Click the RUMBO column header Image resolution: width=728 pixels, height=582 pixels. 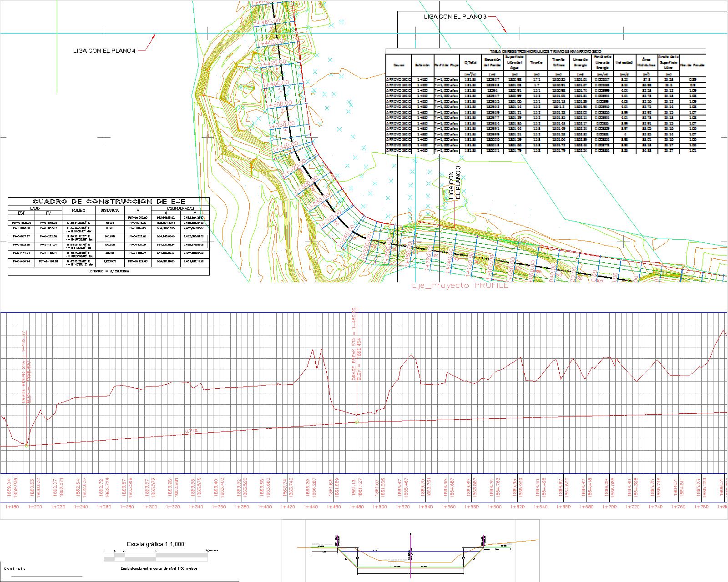(79, 211)
